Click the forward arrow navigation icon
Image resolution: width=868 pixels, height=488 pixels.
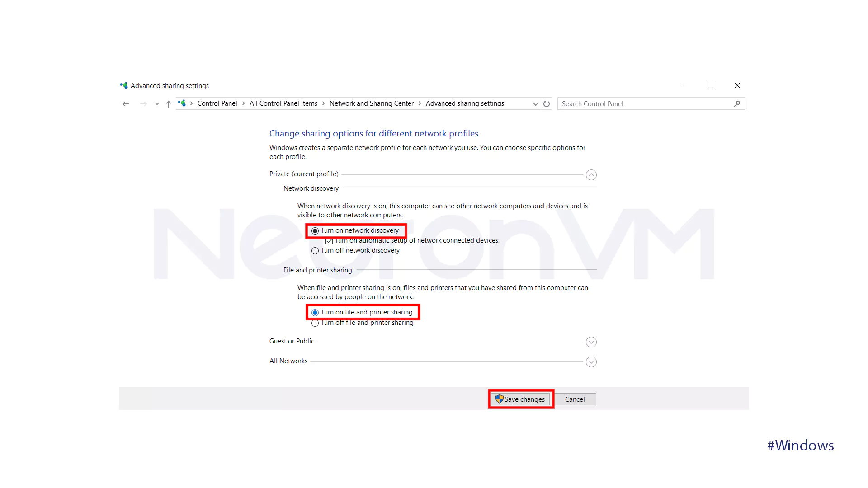point(143,103)
